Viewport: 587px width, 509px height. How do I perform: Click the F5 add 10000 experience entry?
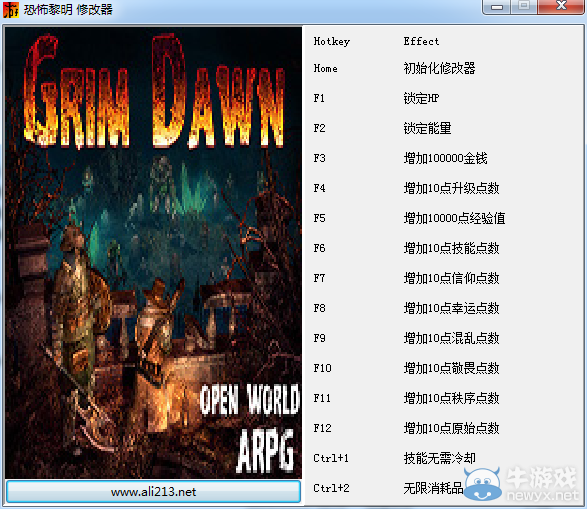(454, 218)
